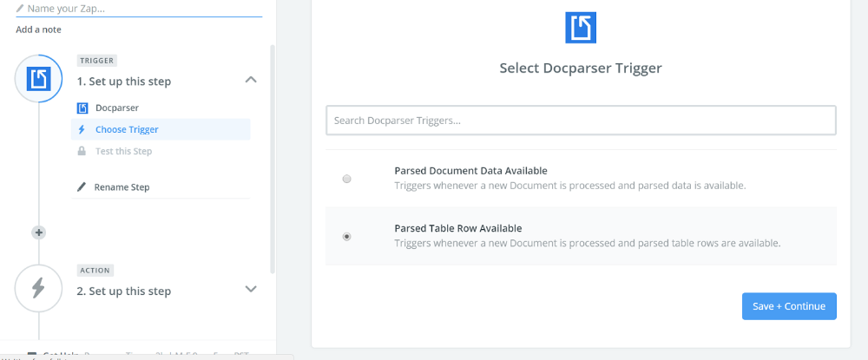Click the Save + Continue button
This screenshot has width=868, height=360.
pos(789,306)
